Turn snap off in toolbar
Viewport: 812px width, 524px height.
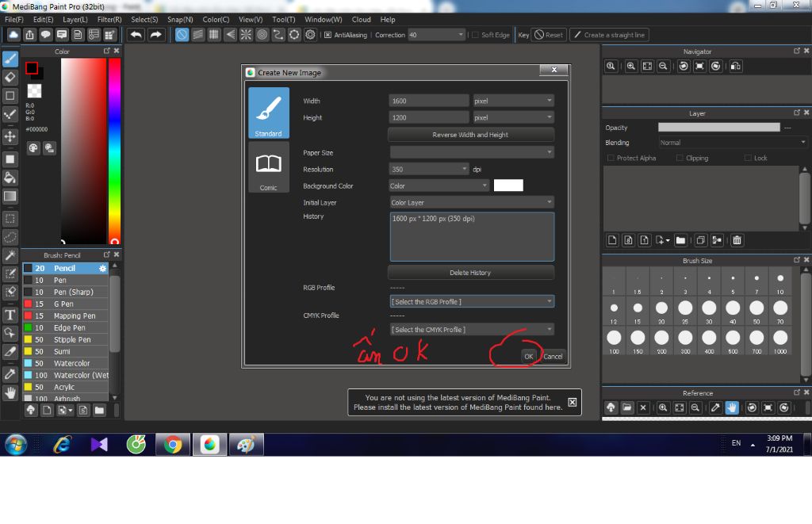coord(182,35)
